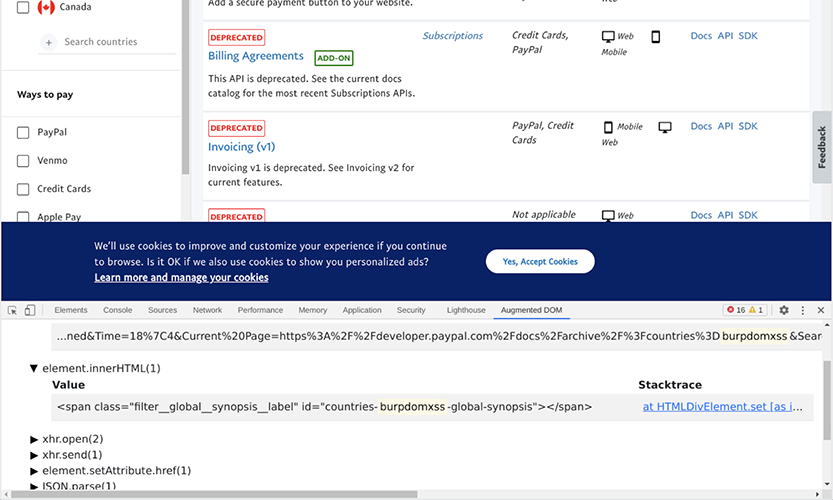Click the desktop Web icon in Billing Agreements row
Viewport: 833px width, 500px height.
point(608,36)
